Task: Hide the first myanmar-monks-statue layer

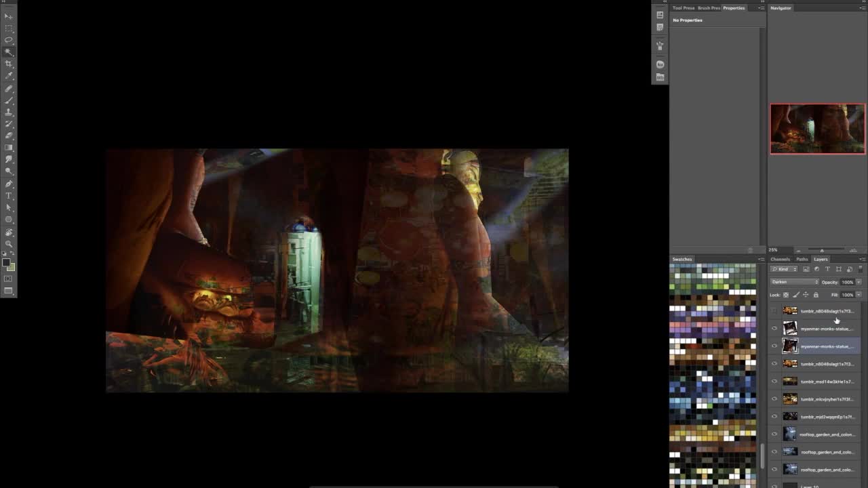Action: click(x=774, y=329)
